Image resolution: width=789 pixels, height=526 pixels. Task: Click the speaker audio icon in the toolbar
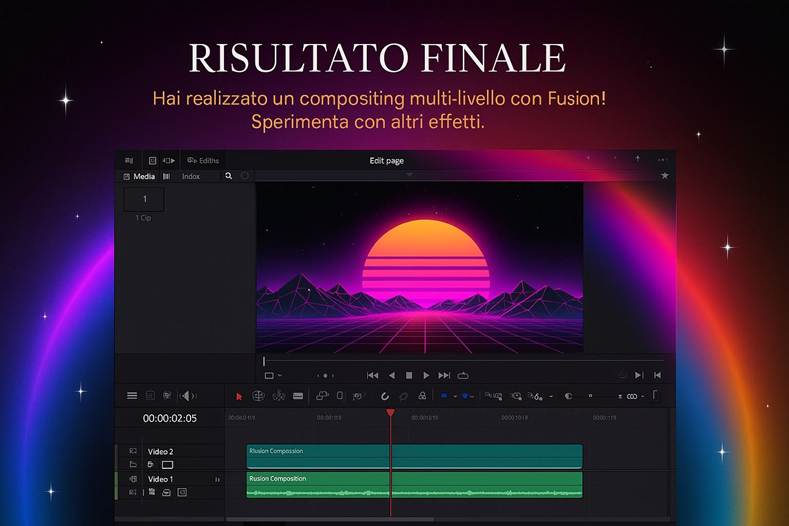[x=187, y=396]
